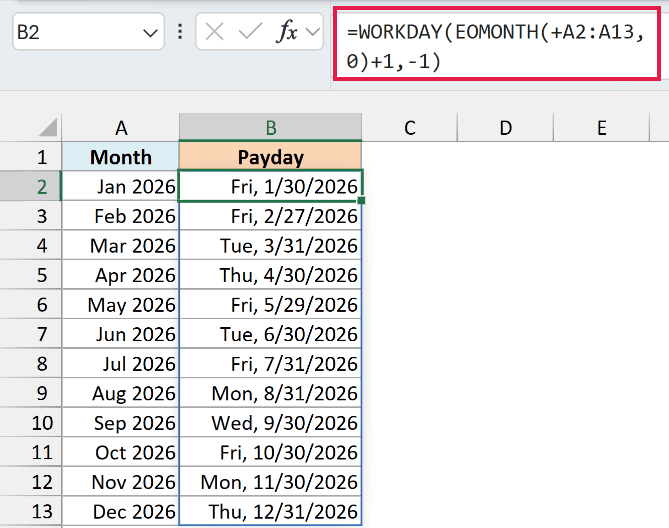Click the fill handle on cell B2
This screenshot has width=669, height=528.
pos(361,200)
